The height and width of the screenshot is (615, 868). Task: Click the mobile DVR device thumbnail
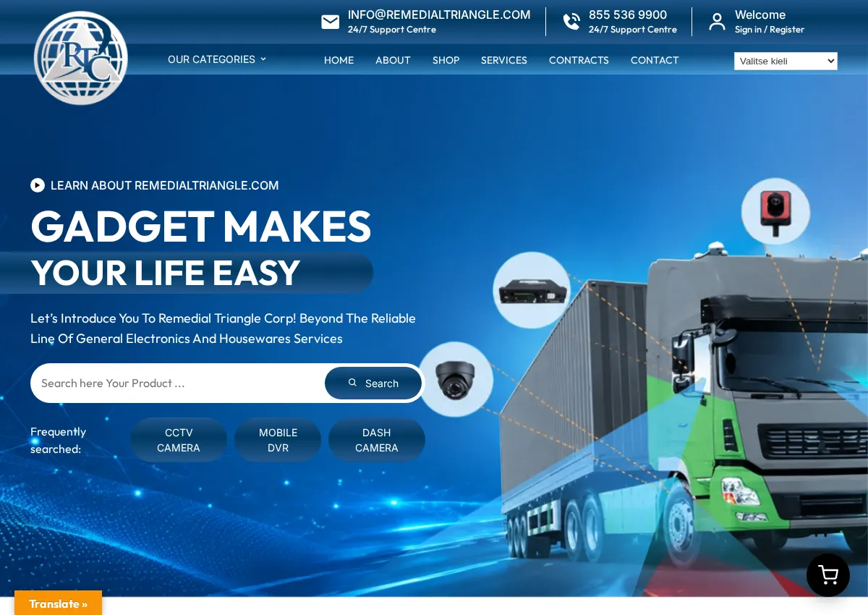click(x=532, y=290)
